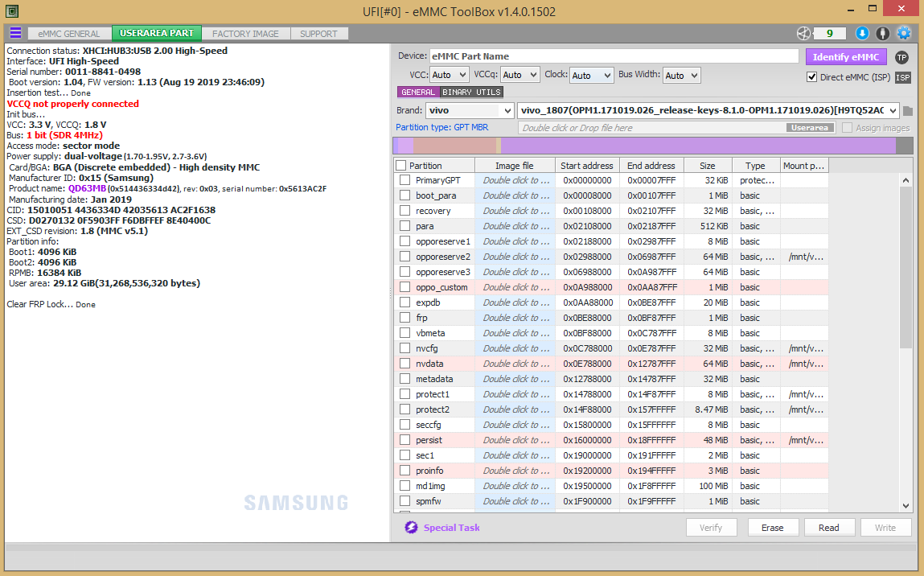This screenshot has width=924, height=576.
Task: Check the recovery partition checkbox
Action: pos(405,211)
